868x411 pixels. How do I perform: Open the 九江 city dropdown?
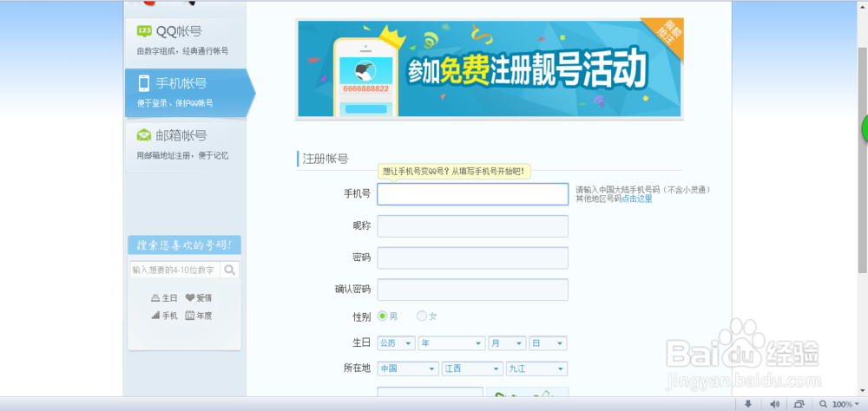pyautogui.click(x=537, y=369)
